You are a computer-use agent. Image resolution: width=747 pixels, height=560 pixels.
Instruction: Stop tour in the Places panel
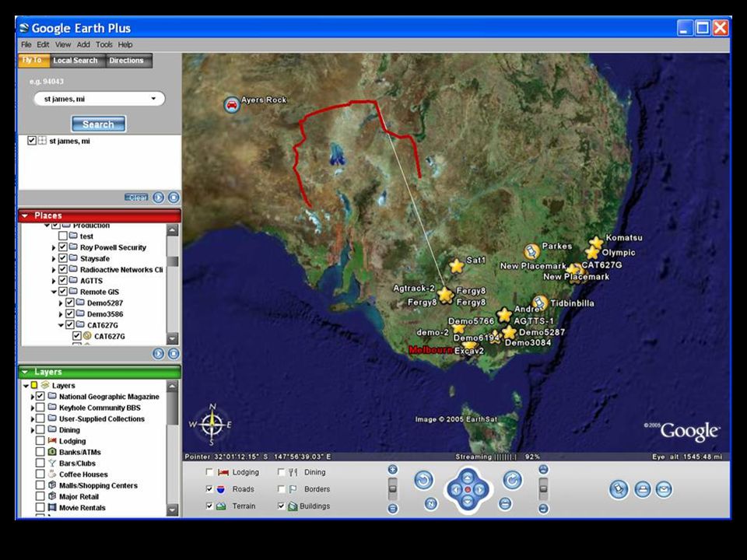[174, 354]
